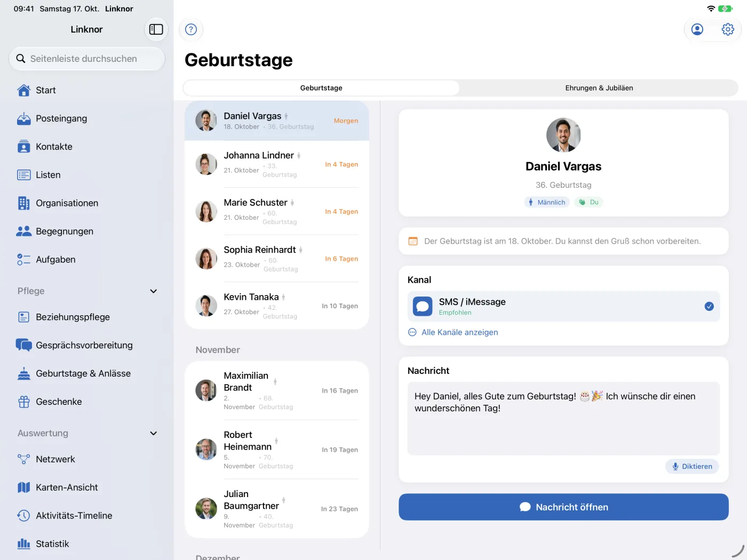Select Marie Schuster birthday entry
747x560 pixels.
coord(277,211)
